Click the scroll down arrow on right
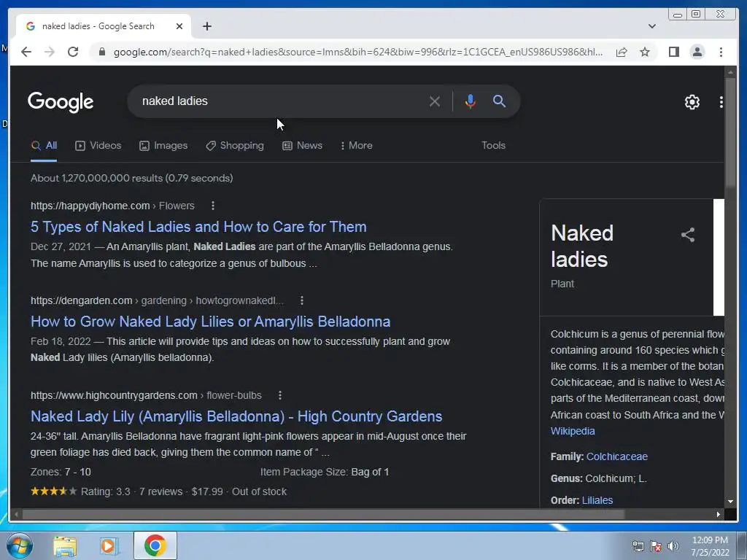Viewport: 747px width, 560px height. (730, 502)
